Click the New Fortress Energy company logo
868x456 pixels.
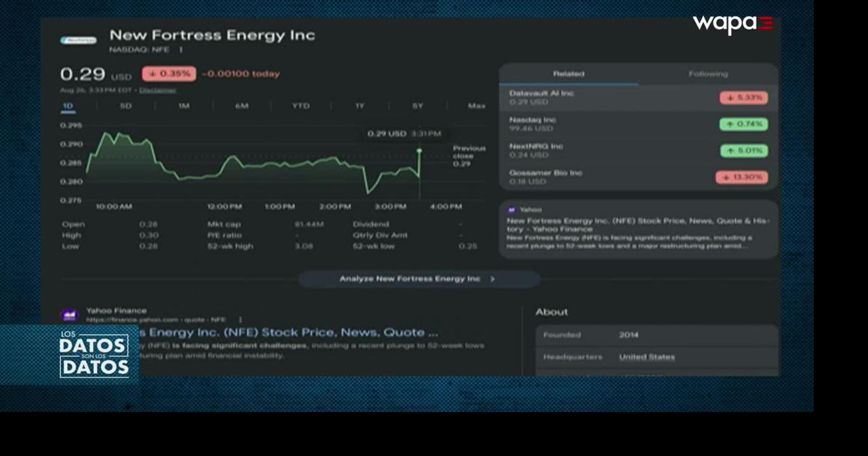[78, 40]
